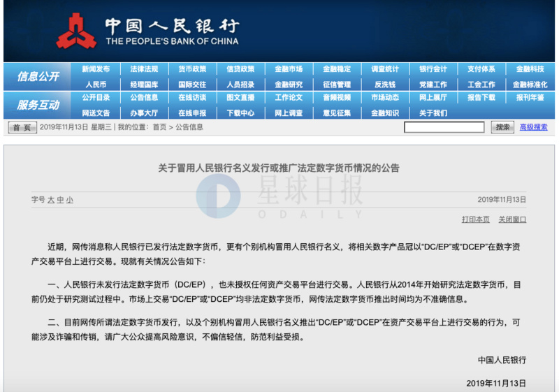Viewport: 559px width, 392px height.
Task: Go to 下载中心 page
Action: click(x=240, y=113)
